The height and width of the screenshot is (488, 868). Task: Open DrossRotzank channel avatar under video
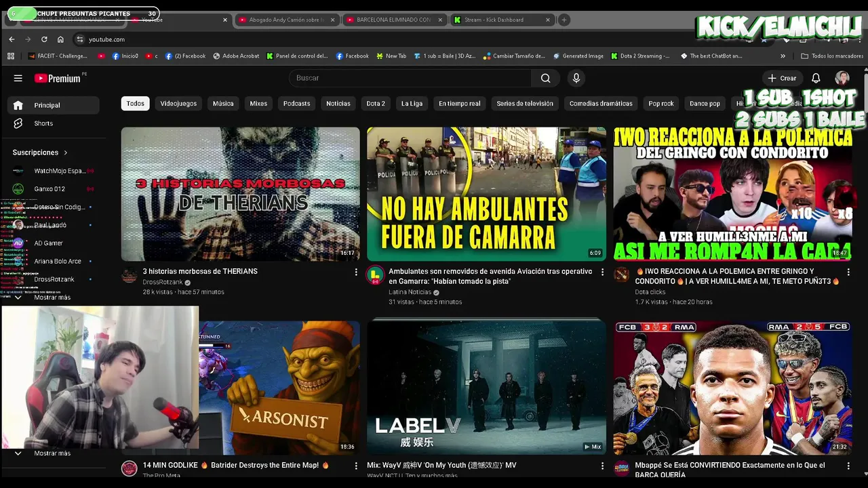[130, 275]
